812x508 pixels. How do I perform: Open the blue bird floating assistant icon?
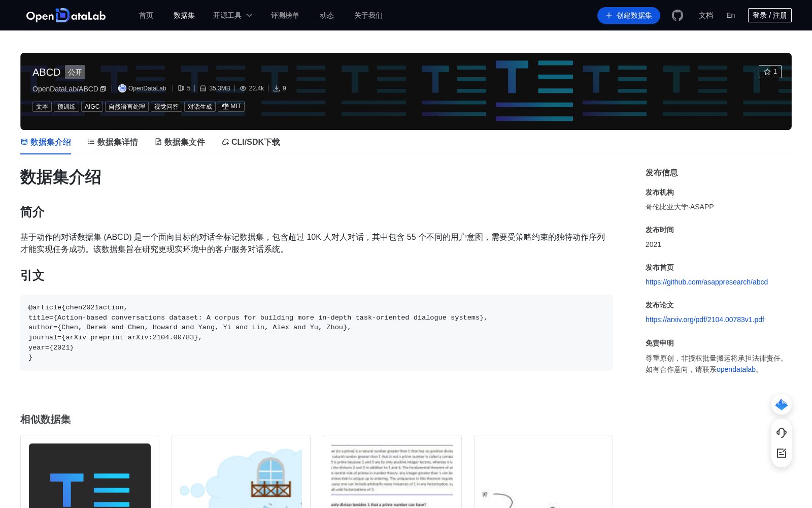coord(782,404)
